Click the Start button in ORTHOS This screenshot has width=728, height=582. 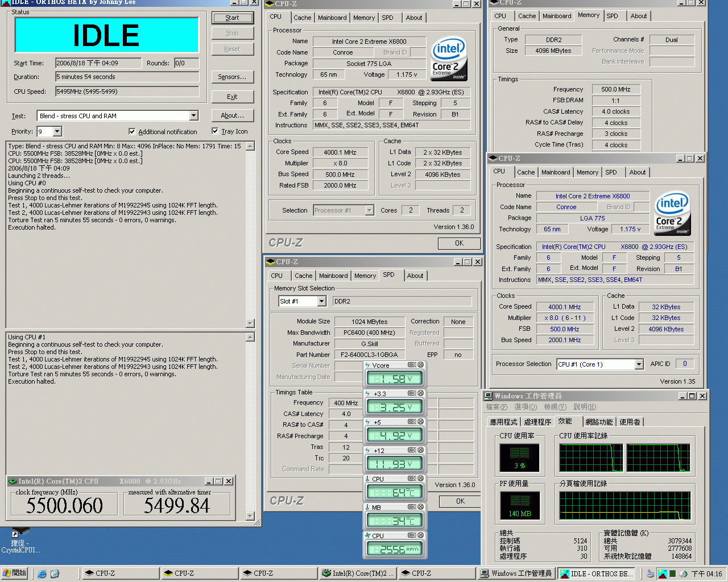(x=233, y=18)
